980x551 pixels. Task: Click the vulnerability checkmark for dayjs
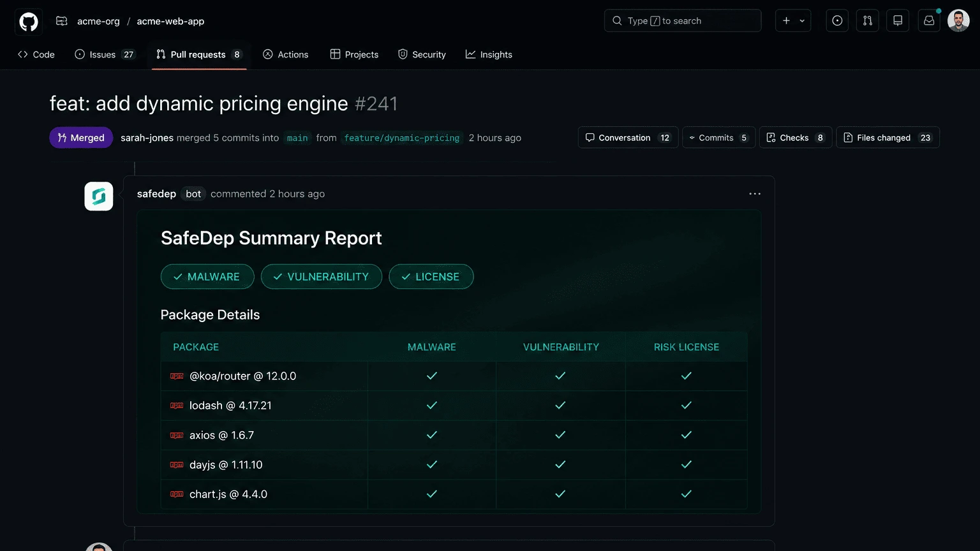(560, 465)
